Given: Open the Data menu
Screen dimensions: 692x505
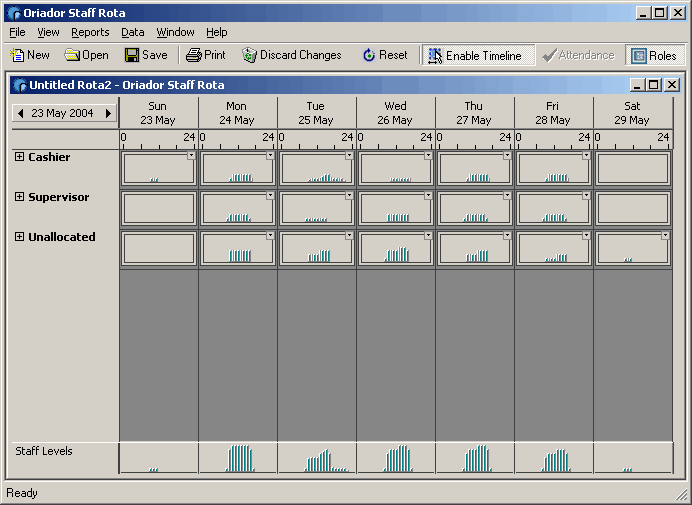Looking at the screenshot, I should coord(133,32).
